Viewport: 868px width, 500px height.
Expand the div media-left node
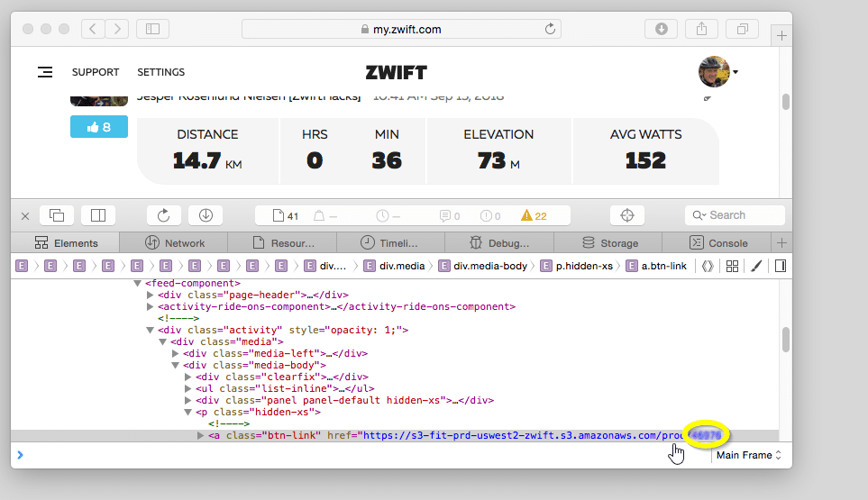[176, 353]
